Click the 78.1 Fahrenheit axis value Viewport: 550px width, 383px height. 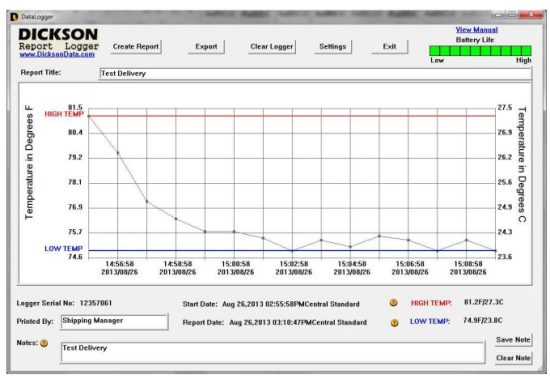[75, 182]
